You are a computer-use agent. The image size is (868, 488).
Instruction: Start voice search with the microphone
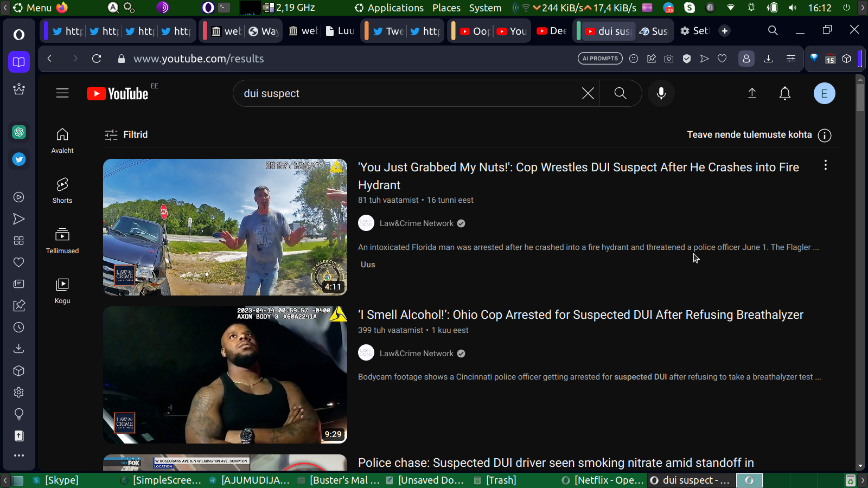coord(661,93)
